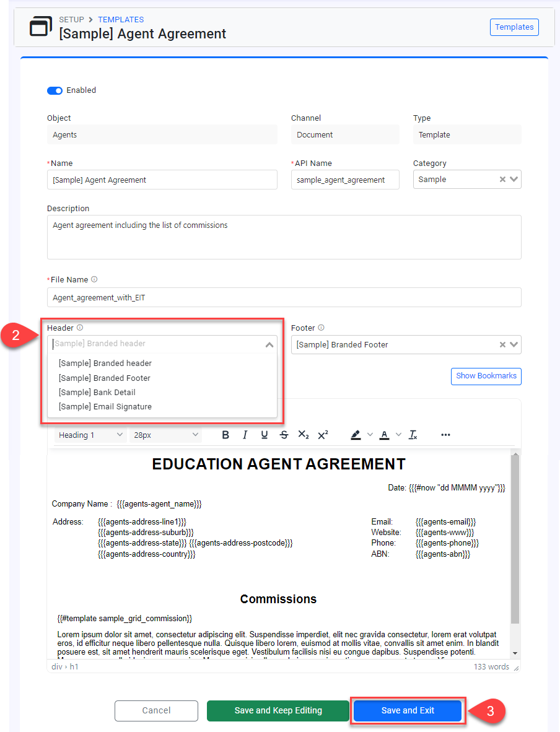Viewport: 560px width, 732px height.
Task: Apply Strikethrough formatting in editor
Action: [x=284, y=435]
